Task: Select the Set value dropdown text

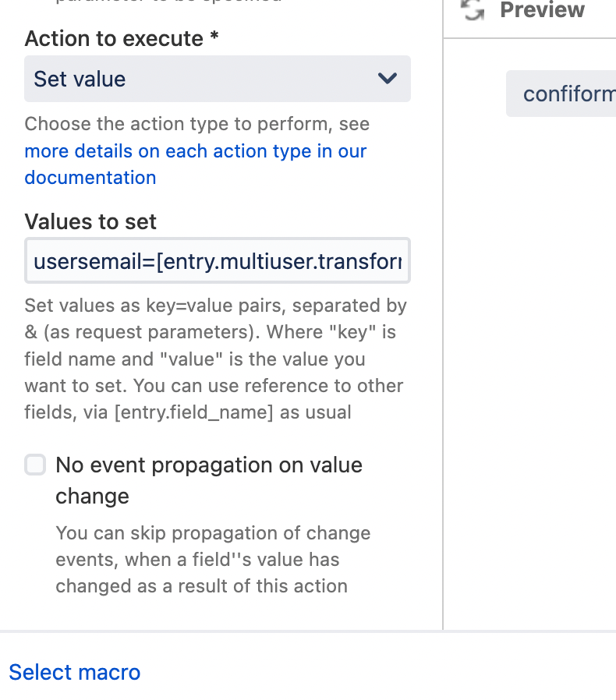Action: tap(77, 79)
